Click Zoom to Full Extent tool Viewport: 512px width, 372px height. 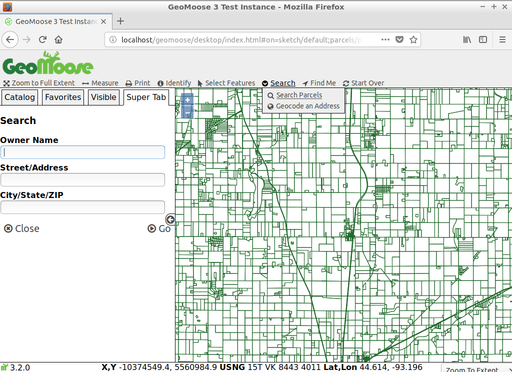click(39, 83)
